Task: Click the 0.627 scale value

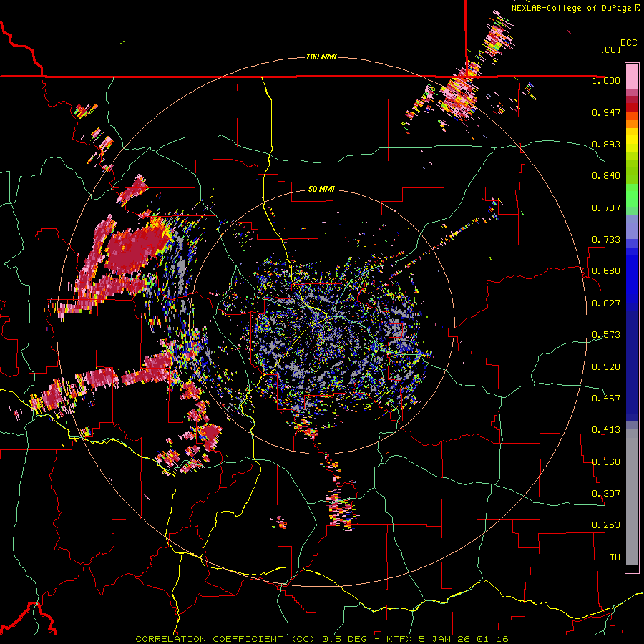Action: (606, 303)
